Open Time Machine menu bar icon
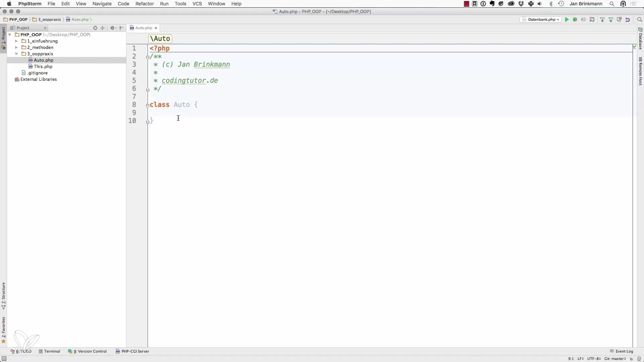The image size is (644, 362). point(561,4)
